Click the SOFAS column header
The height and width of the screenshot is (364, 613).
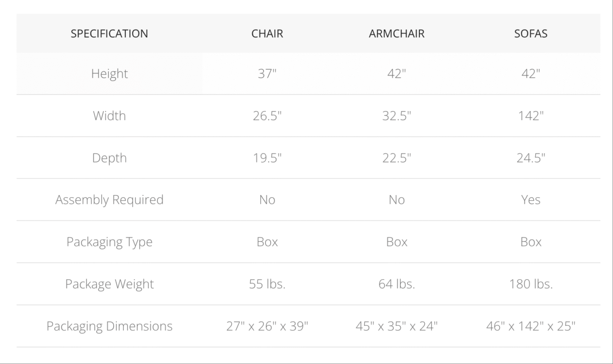point(530,34)
